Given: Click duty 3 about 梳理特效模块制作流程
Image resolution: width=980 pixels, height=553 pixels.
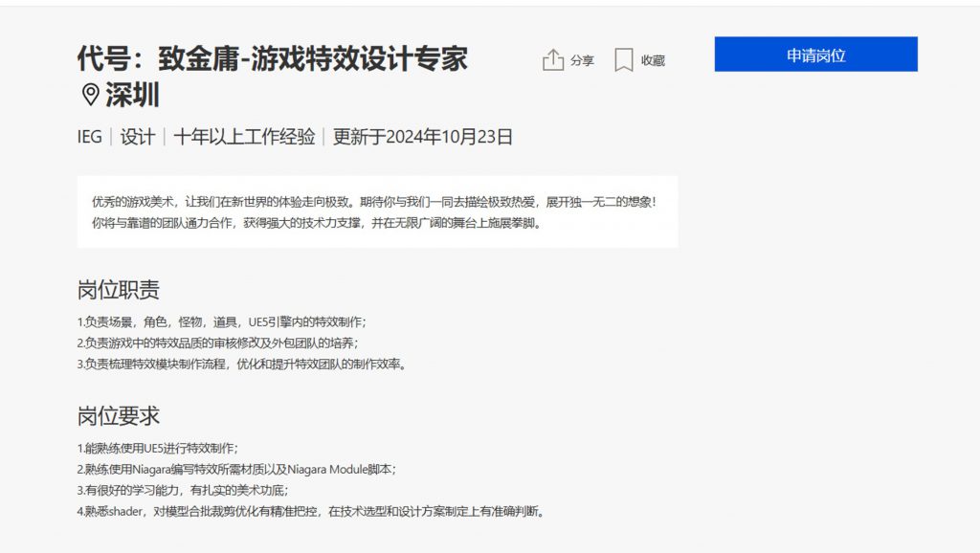Looking at the screenshot, I should click(242, 365).
